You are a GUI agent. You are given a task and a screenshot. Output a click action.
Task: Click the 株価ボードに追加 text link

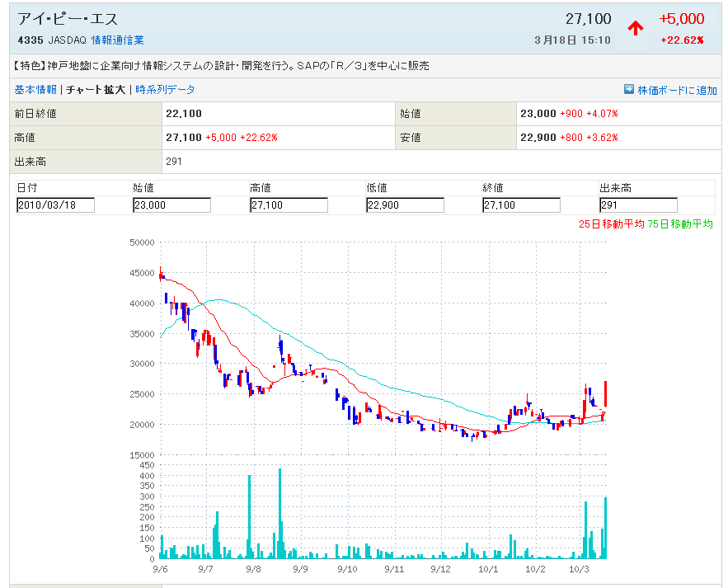click(677, 91)
